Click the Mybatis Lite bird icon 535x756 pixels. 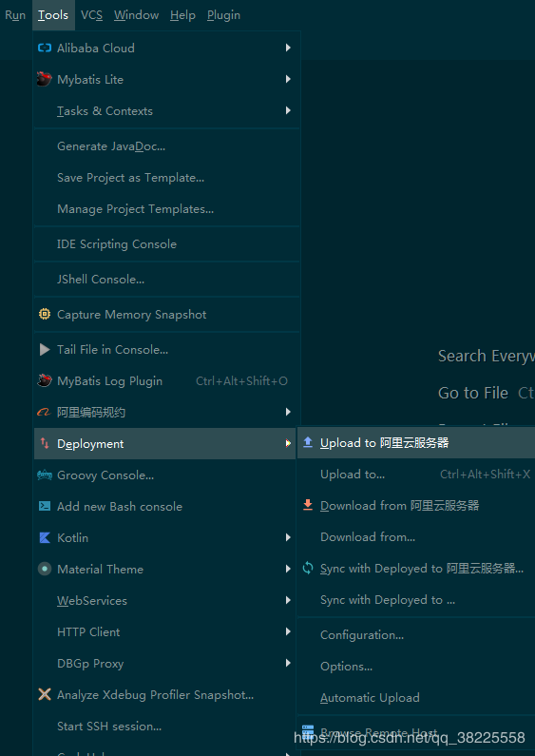[45, 79]
